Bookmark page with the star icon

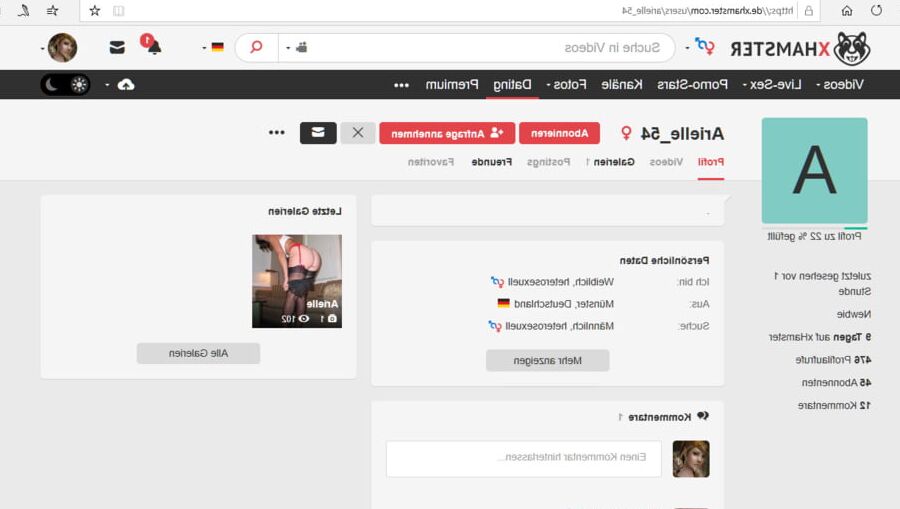[x=95, y=10]
